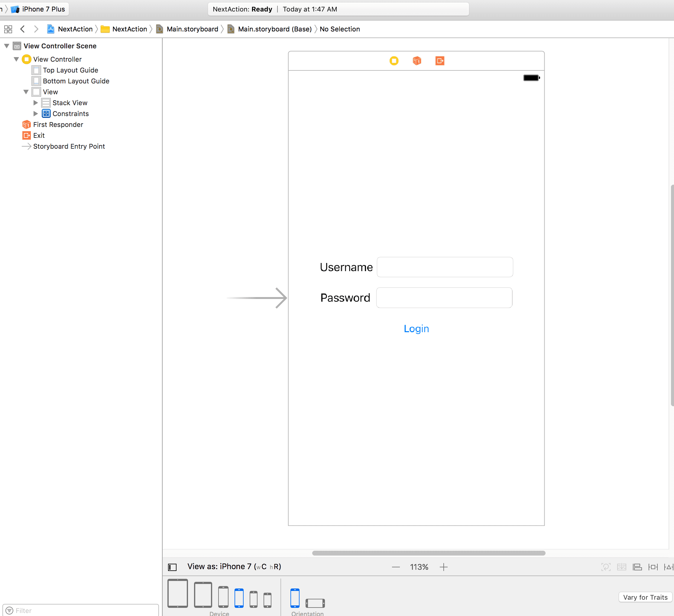The height and width of the screenshot is (616, 674).
Task: Click the Login button on canvas
Action: pos(416,328)
